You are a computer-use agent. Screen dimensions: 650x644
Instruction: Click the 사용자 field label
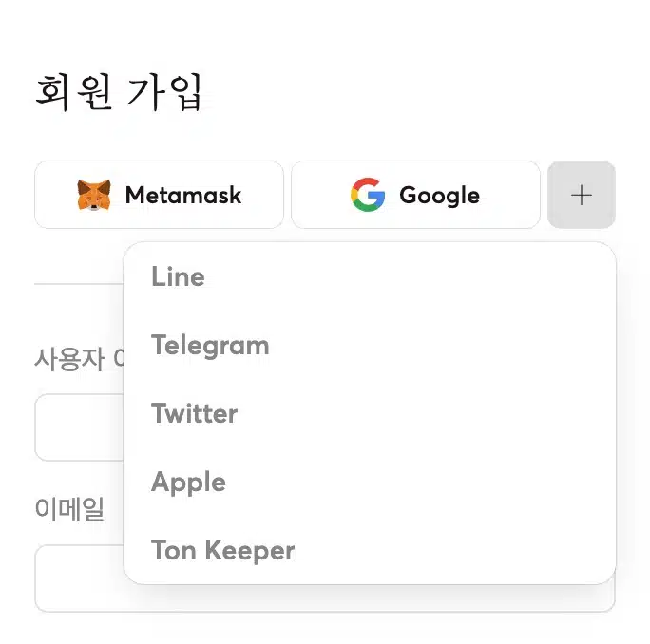(69, 359)
